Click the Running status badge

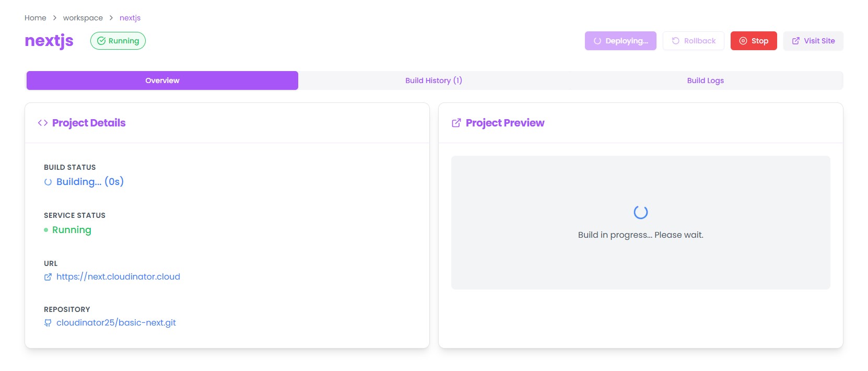(x=118, y=41)
